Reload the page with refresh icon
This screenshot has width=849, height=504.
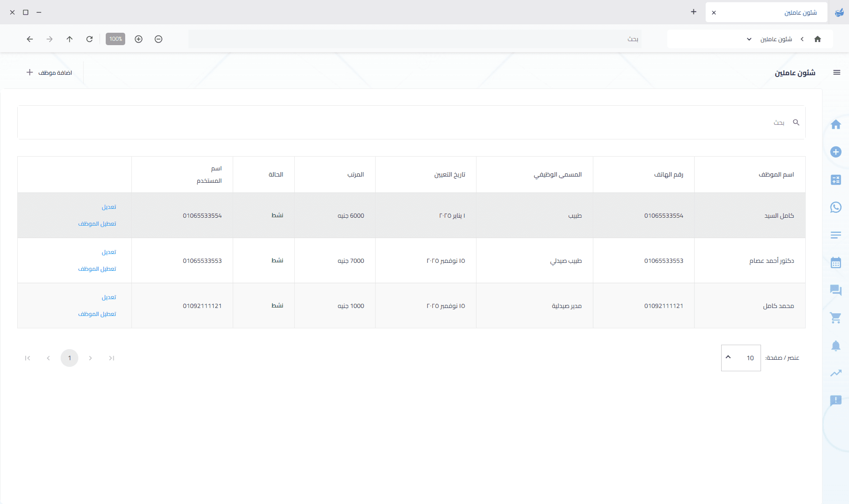pyautogui.click(x=89, y=39)
